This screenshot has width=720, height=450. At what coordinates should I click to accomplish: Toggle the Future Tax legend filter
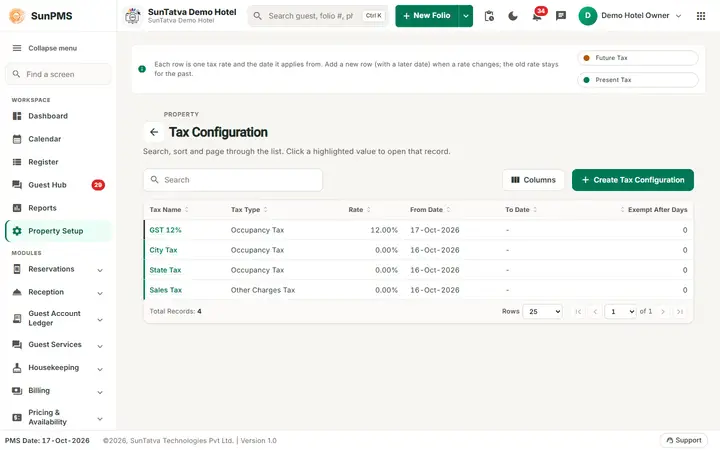[638, 58]
